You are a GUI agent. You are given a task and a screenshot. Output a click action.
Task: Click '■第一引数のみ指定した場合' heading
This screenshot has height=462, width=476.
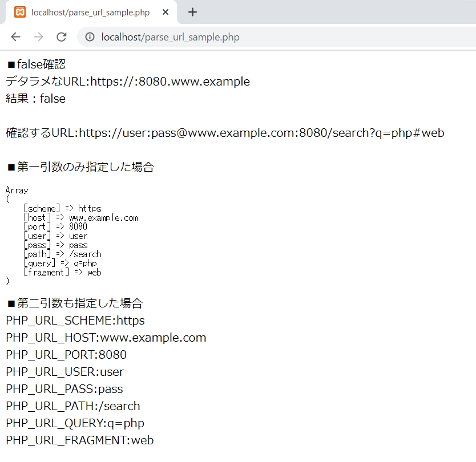tap(80, 167)
